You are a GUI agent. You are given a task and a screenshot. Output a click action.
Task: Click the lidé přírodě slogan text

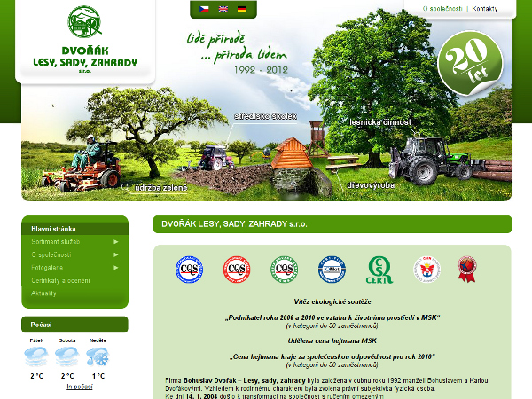pyautogui.click(x=215, y=39)
